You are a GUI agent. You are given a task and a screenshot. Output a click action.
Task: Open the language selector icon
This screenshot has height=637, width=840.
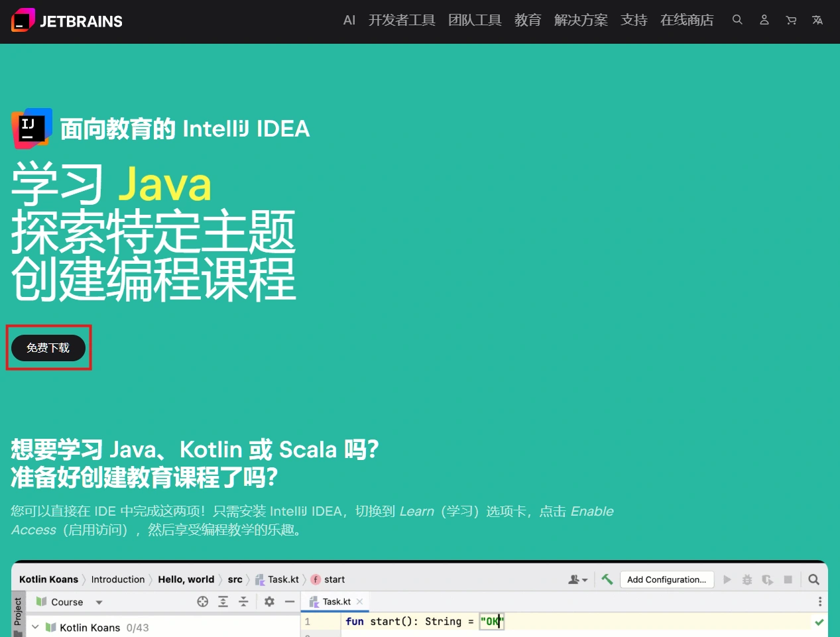point(817,20)
